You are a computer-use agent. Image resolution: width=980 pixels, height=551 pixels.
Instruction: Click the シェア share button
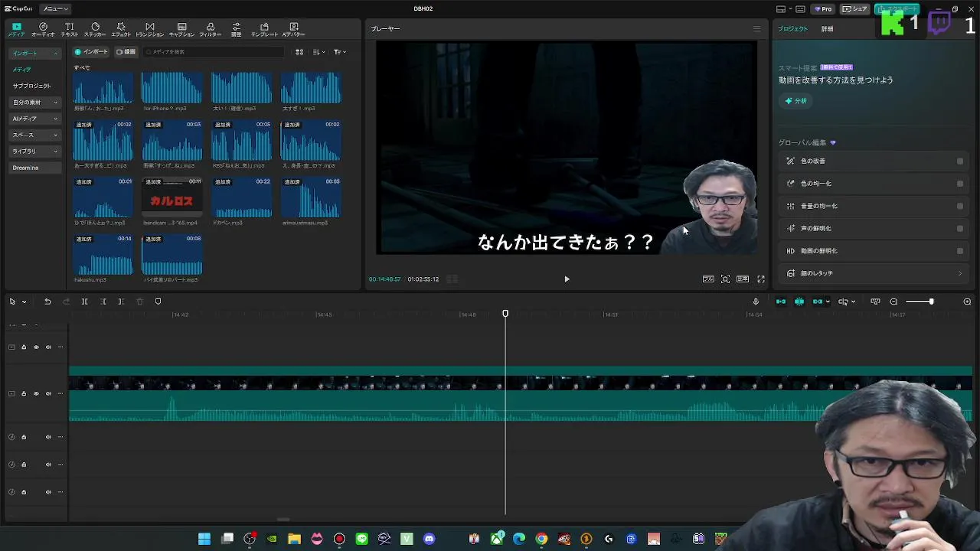pyautogui.click(x=854, y=9)
